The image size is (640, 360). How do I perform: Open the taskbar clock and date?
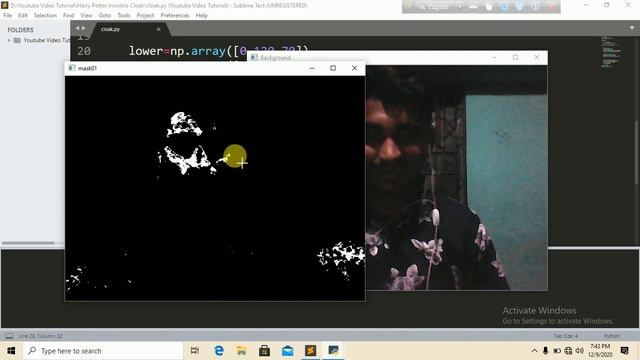click(x=600, y=351)
